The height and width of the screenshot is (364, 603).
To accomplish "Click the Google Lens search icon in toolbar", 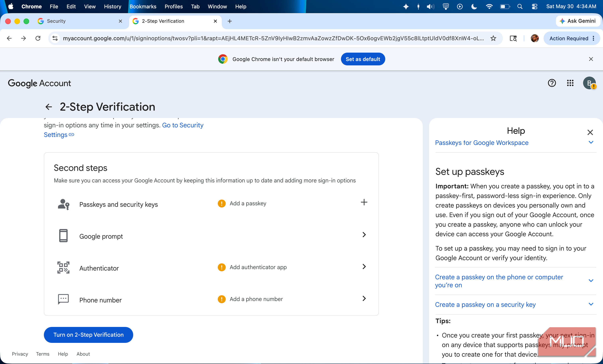I will pos(513,38).
